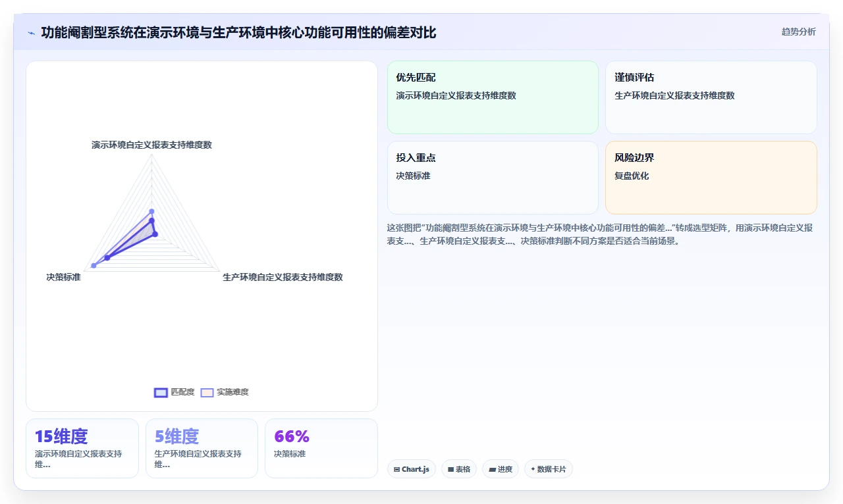Click the 5维度 stat card

[202, 448]
